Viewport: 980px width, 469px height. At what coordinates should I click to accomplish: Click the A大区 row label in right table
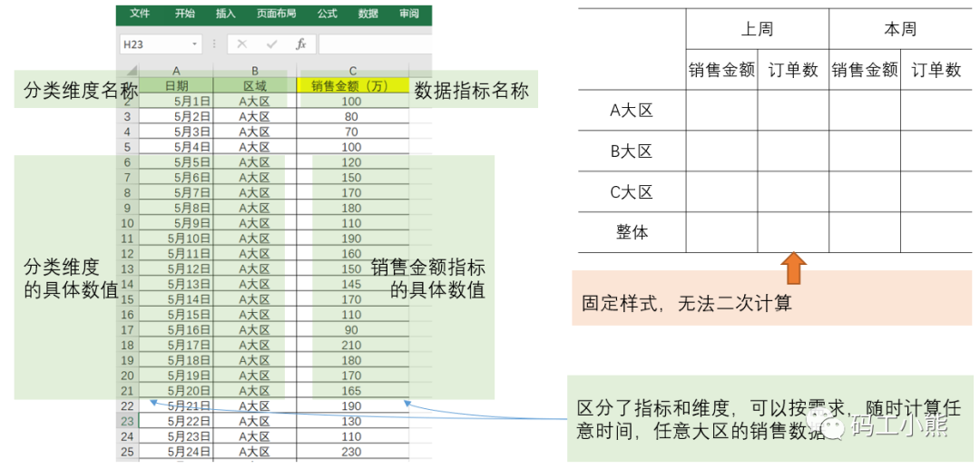pos(632,111)
